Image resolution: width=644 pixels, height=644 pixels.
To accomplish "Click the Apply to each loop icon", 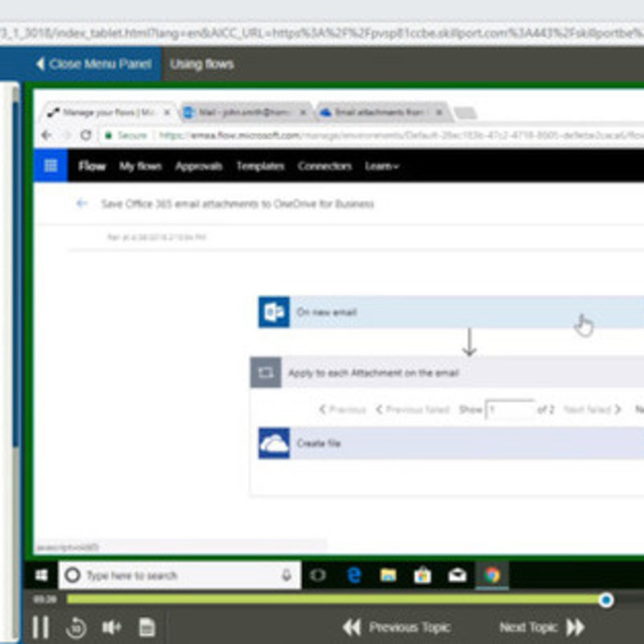I will [266, 373].
